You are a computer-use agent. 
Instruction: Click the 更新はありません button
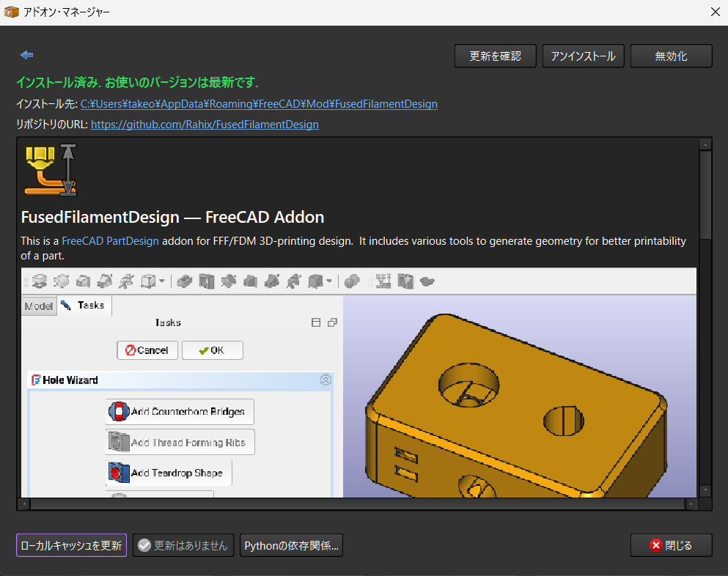183,545
